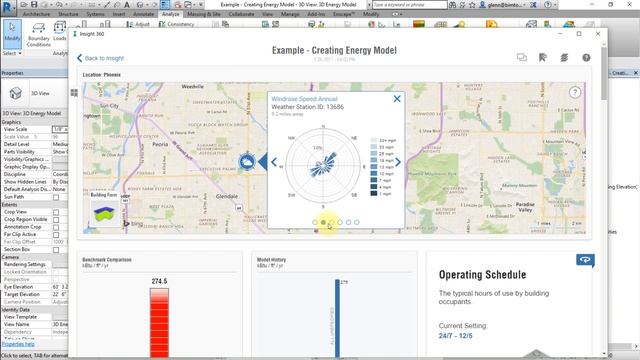Go to next weather chart with right arrow

click(398, 162)
